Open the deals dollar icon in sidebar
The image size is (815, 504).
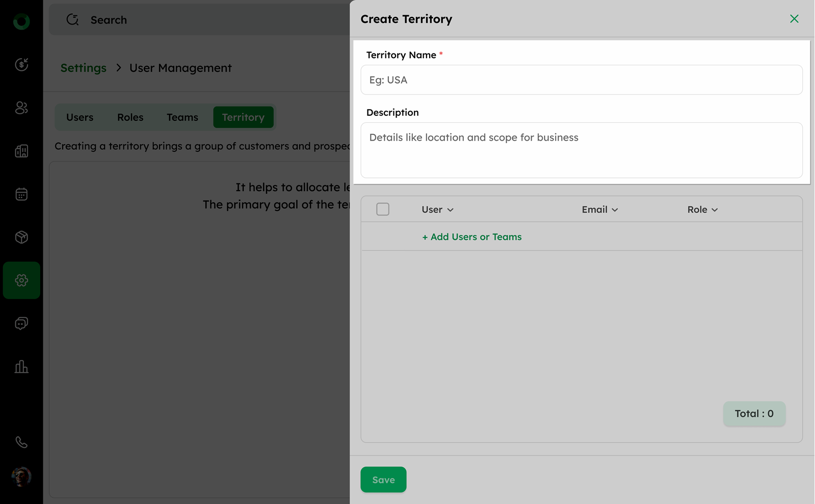tap(21, 65)
